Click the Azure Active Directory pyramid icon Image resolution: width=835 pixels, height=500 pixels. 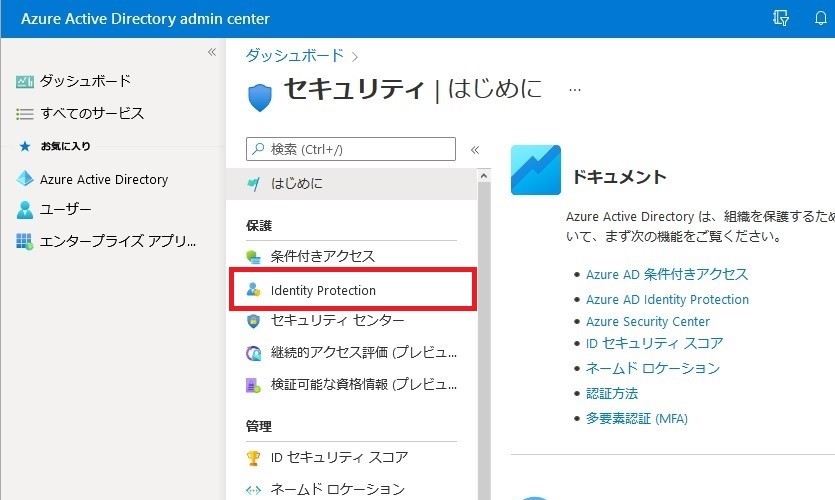[24, 179]
